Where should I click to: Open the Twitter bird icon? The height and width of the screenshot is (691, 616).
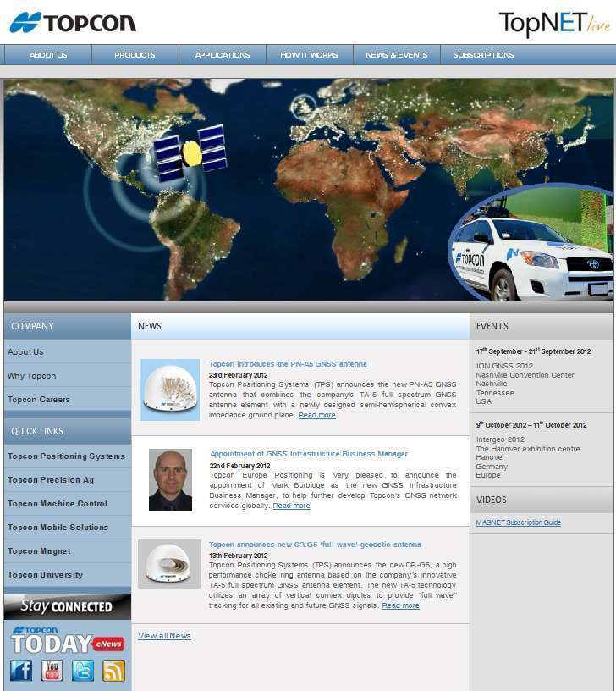(83, 671)
